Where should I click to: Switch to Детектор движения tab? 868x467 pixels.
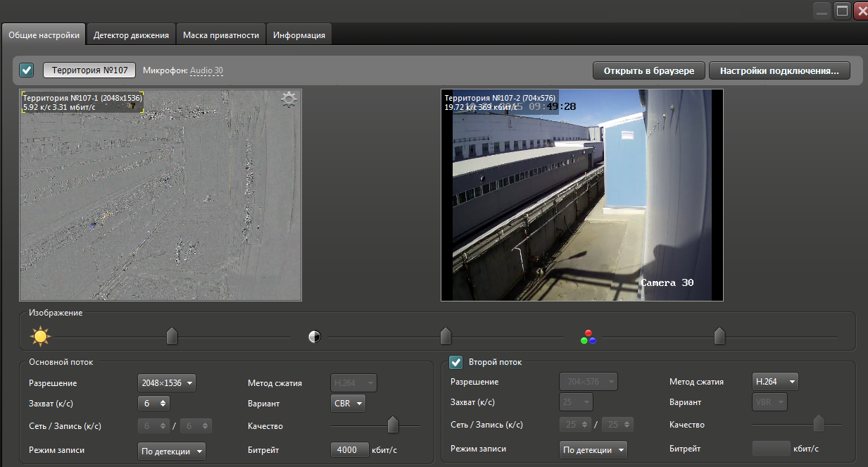tap(131, 35)
